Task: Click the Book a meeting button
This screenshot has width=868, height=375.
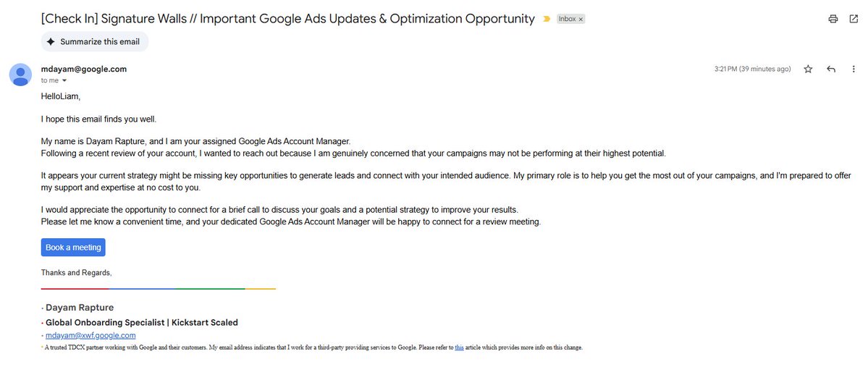Action: (x=73, y=248)
